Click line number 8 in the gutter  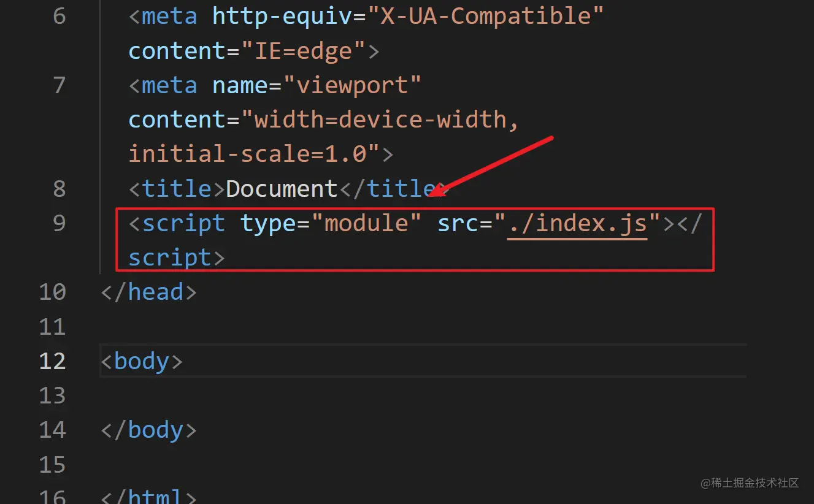[x=60, y=188]
